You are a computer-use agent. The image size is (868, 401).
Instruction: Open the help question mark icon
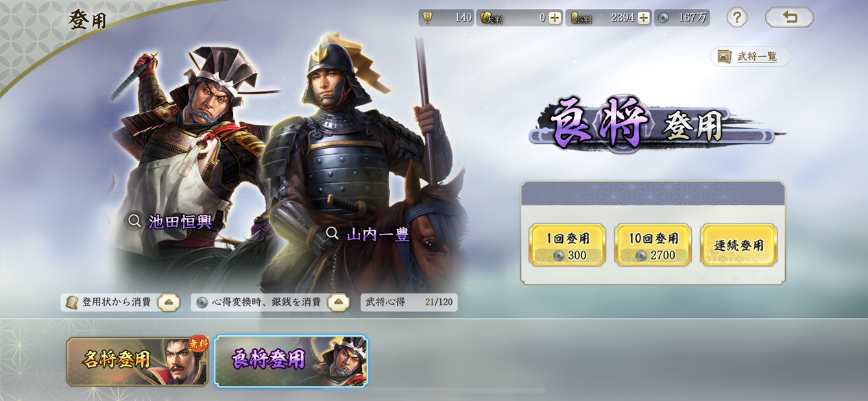click(736, 18)
